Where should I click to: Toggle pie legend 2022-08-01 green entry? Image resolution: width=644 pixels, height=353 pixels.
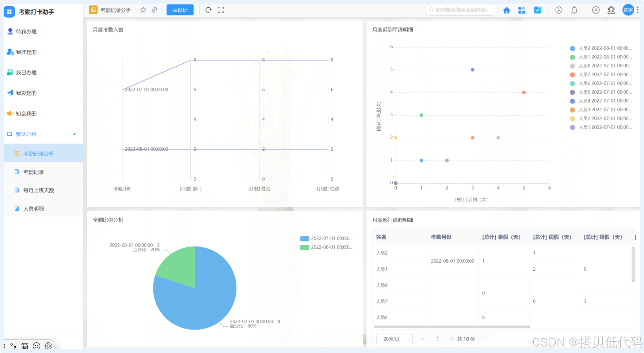coord(326,247)
